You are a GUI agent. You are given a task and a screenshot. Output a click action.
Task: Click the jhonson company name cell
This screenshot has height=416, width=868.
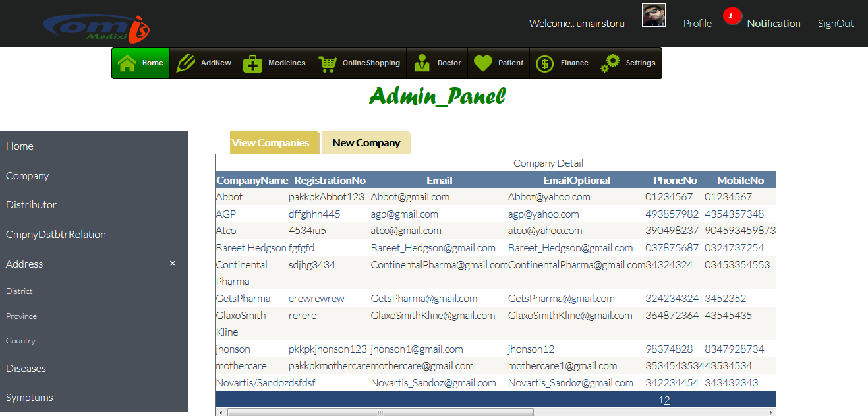point(233,349)
